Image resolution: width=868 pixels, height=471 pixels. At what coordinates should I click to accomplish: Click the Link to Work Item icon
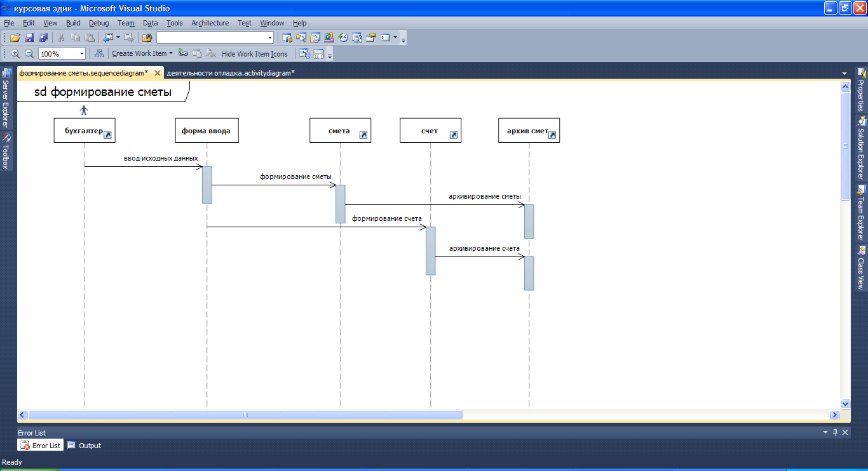(x=183, y=53)
